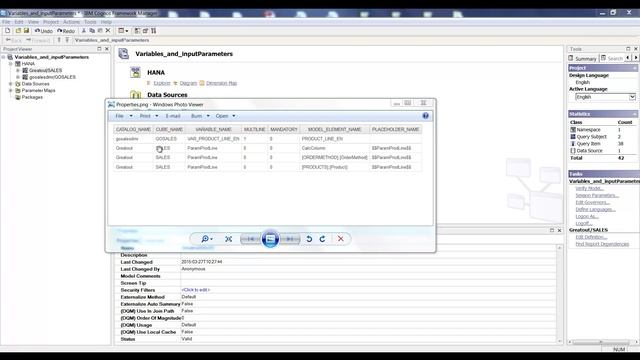The width and height of the screenshot is (640, 360).
Task: Click the fit to window icon
Action: point(229,239)
